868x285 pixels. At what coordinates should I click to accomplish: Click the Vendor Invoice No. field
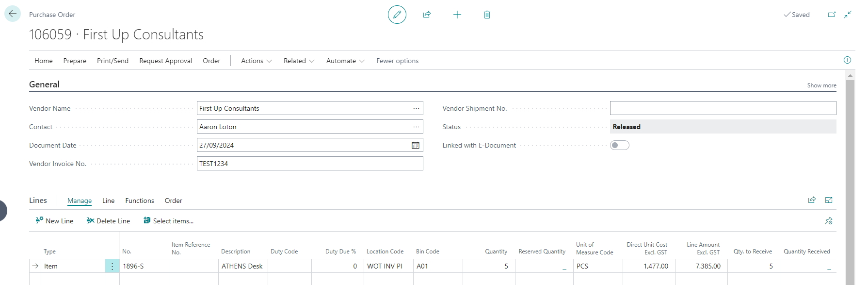coord(310,164)
